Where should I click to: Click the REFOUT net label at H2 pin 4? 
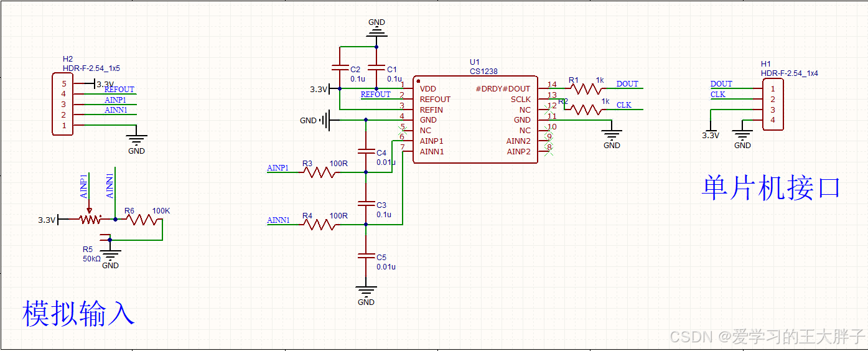(x=119, y=90)
